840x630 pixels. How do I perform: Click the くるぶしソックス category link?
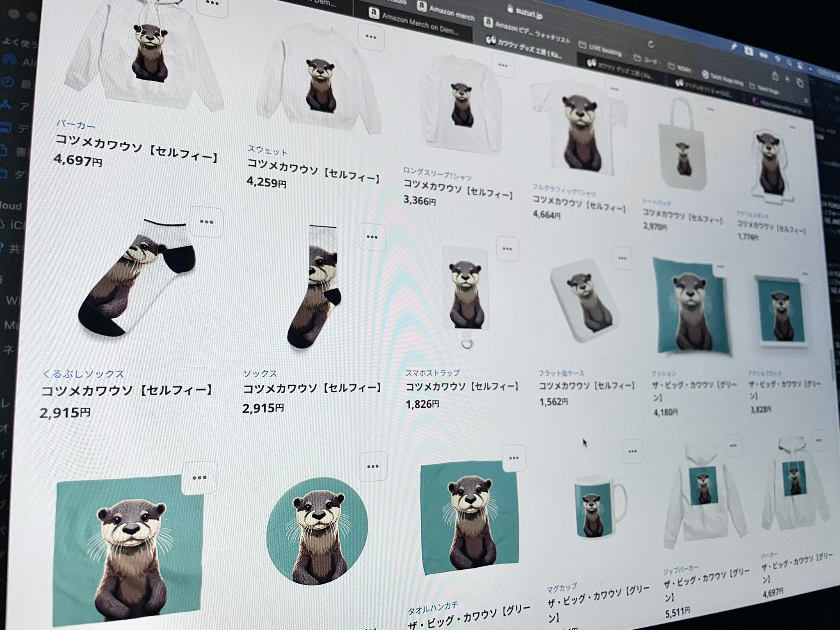[83, 374]
